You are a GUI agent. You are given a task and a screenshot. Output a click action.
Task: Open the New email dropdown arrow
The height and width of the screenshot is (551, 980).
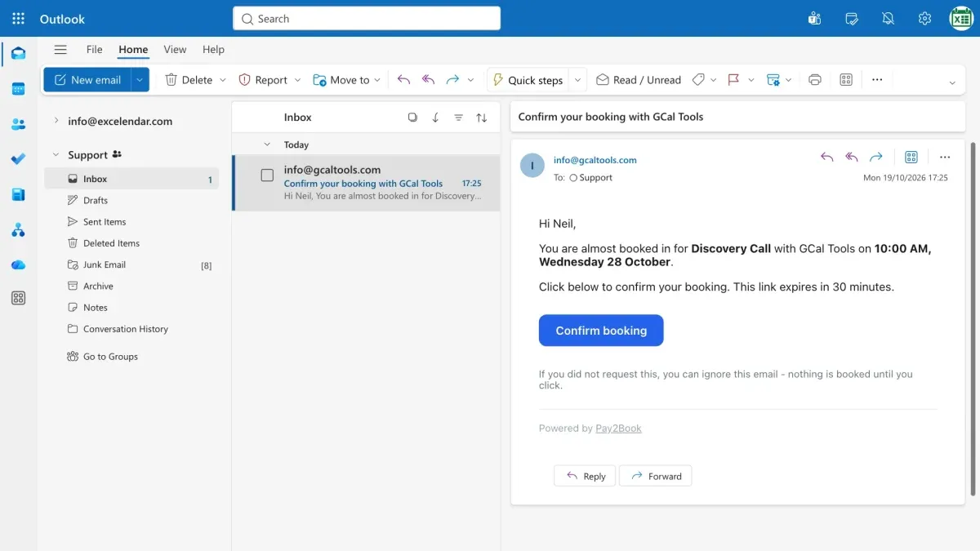[140, 80]
